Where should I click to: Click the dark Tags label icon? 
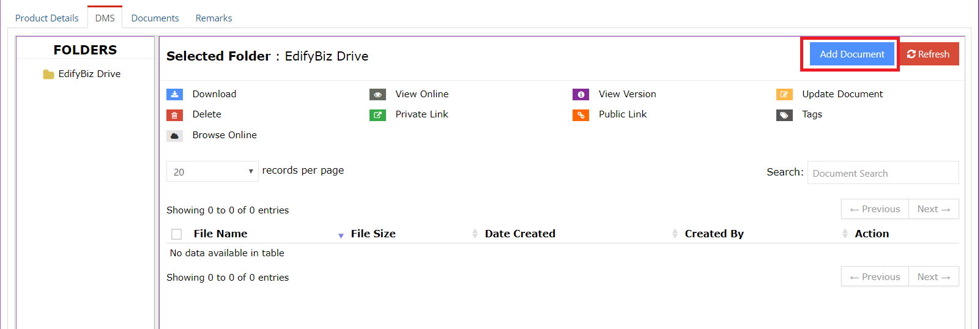(x=784, y=115)
